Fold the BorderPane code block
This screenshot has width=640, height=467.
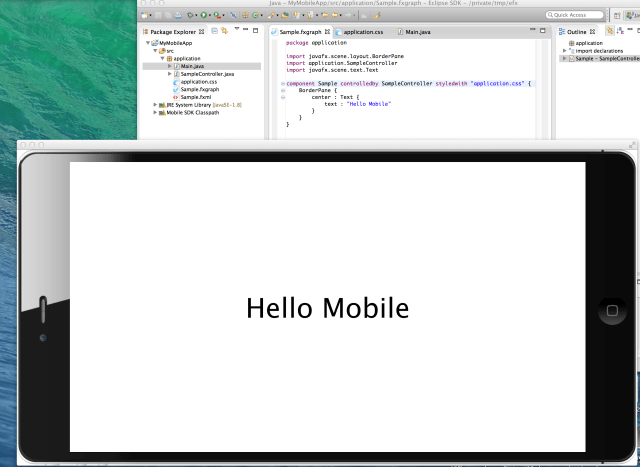[x=282, y=91]
